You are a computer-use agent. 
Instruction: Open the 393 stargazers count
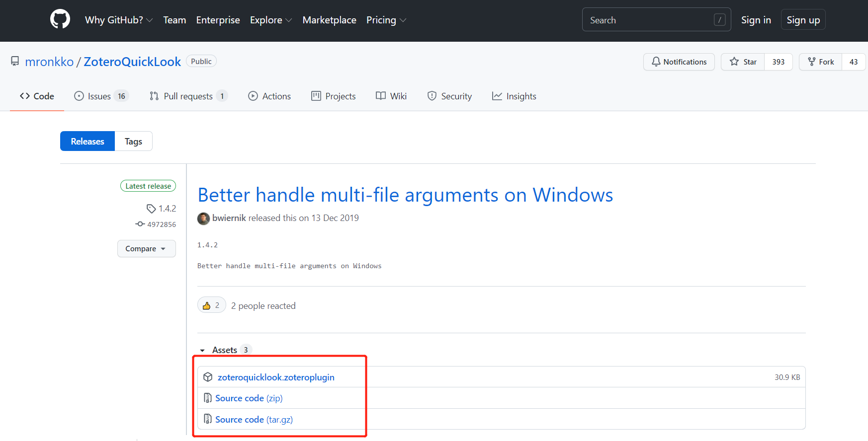pos(779,62)
